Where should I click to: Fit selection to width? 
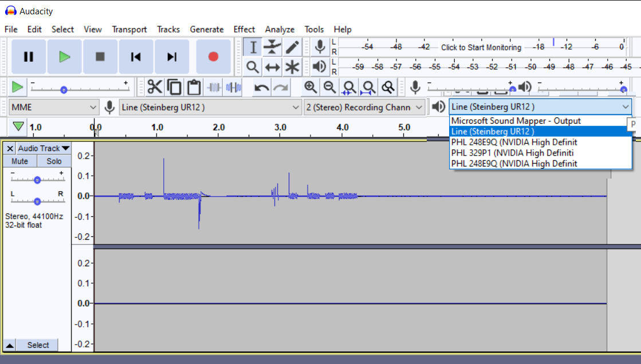pos(349,87)
